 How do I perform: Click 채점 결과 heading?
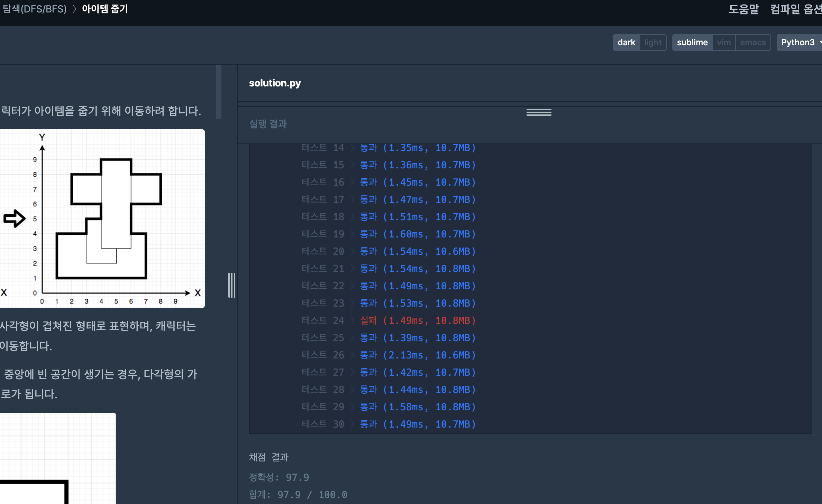click(268, 457)
